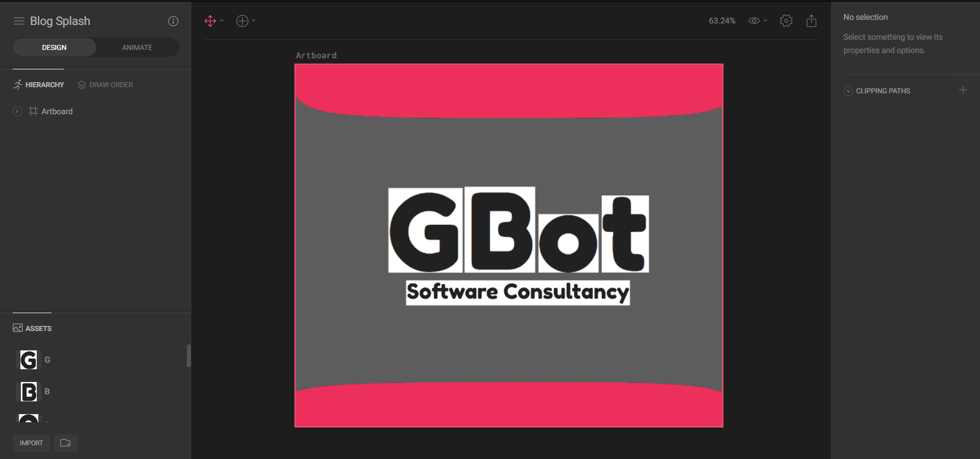Collapse the CLIPPING PATHS section

click(x=848, y=91)
